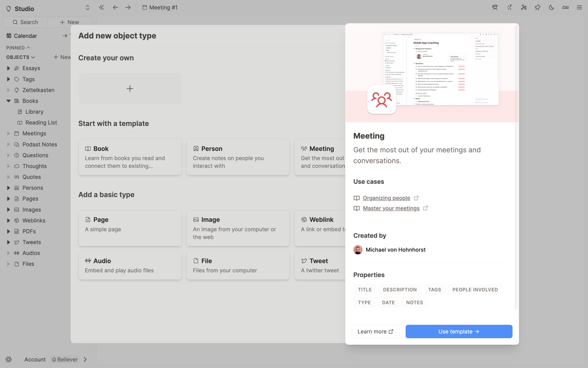Toggle the PINNED section chevron
This screenshot has width=588, height=368.
coord(28,48)
